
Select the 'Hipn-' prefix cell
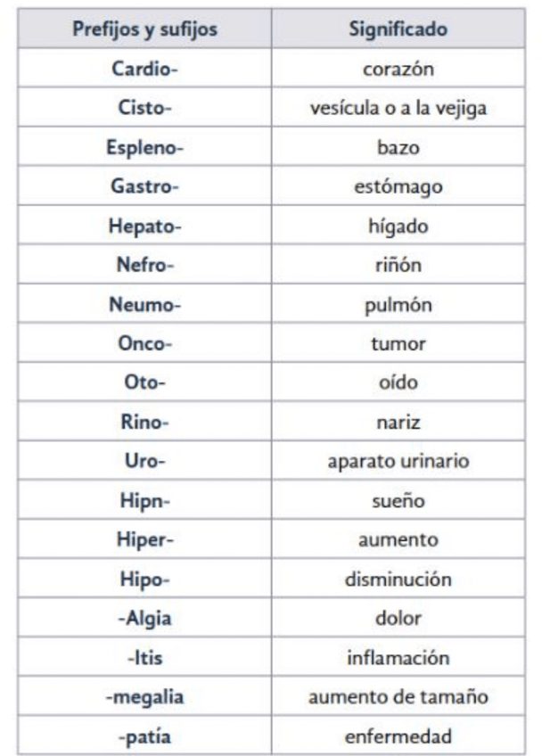pos(144,500)
